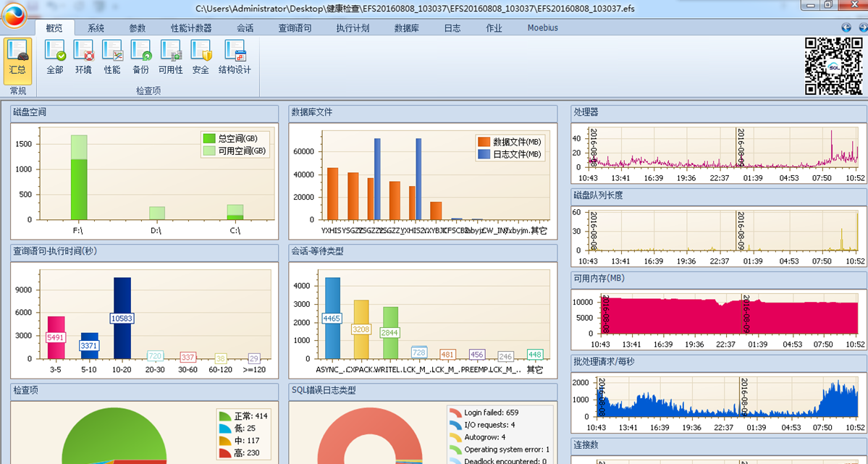Open the 可用性 availability checks

click(171, 57)
